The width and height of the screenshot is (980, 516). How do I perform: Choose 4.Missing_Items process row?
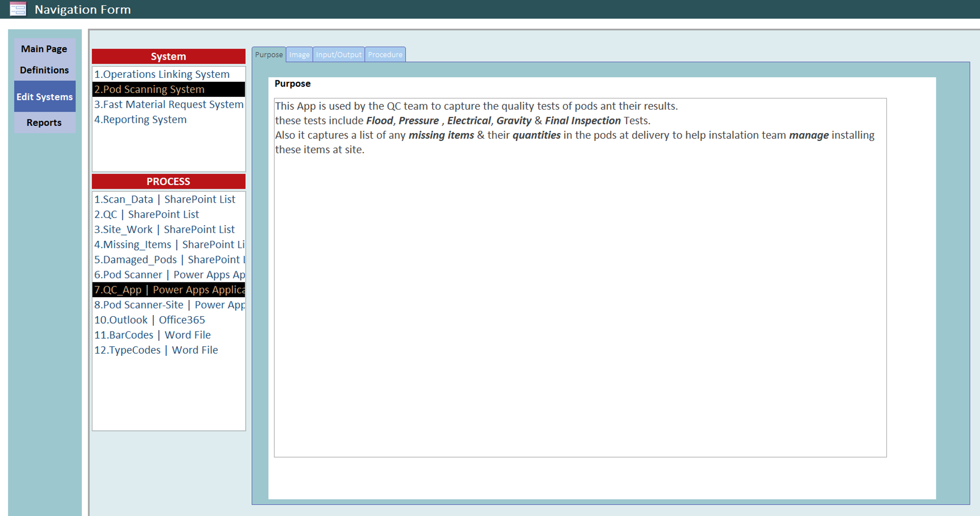point(169,245)
